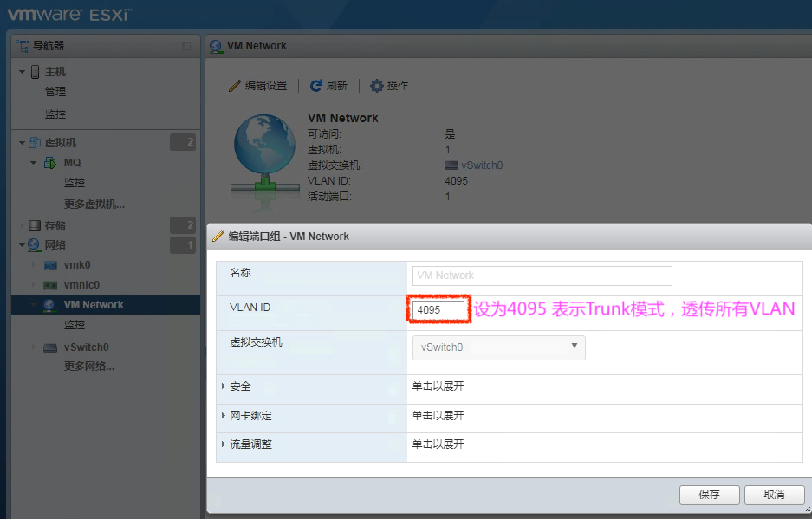The width and height of the screenshot is (812, 519).
Task: Select 监控 under MQ virtual machine
Action: 75,182
